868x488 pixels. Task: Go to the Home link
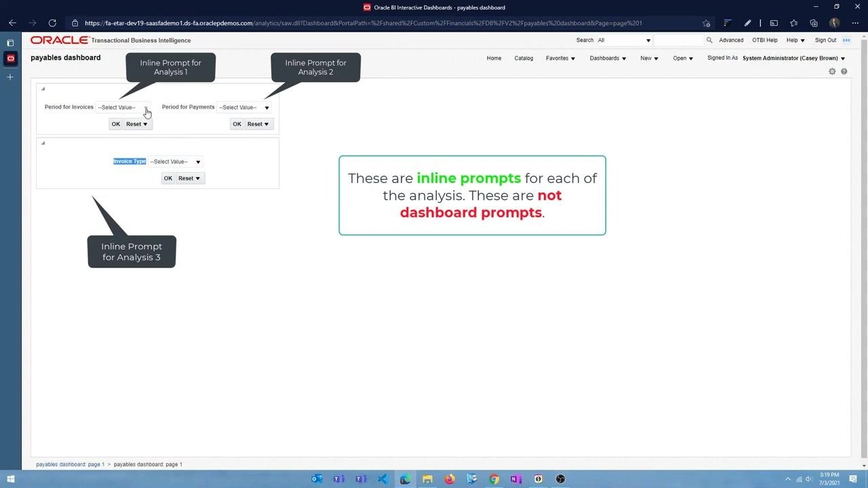[x=494, y=58]
